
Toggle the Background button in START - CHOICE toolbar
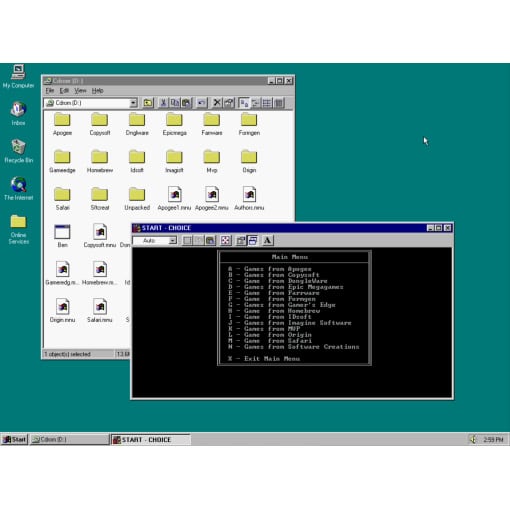(252, 240)
